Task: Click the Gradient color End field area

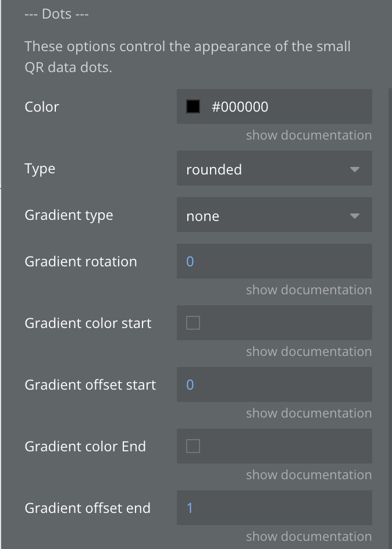Action: click(285, 446)
